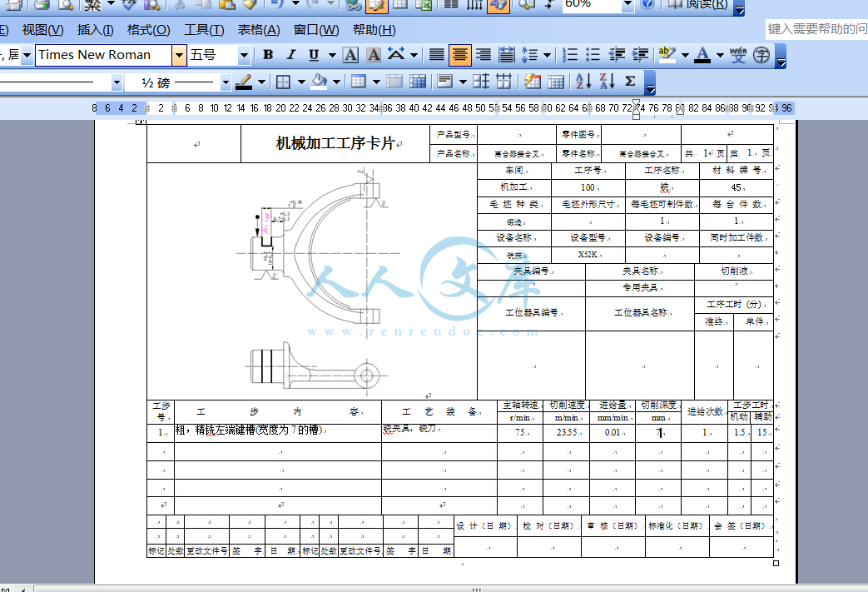Open the phonetic guide (wén) tool
This screenshot has width=868, height=592.
pyautogui.click(x=738, y=55)
